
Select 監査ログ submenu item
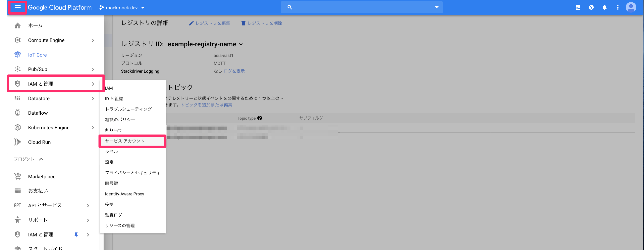[x=133, y=215]
